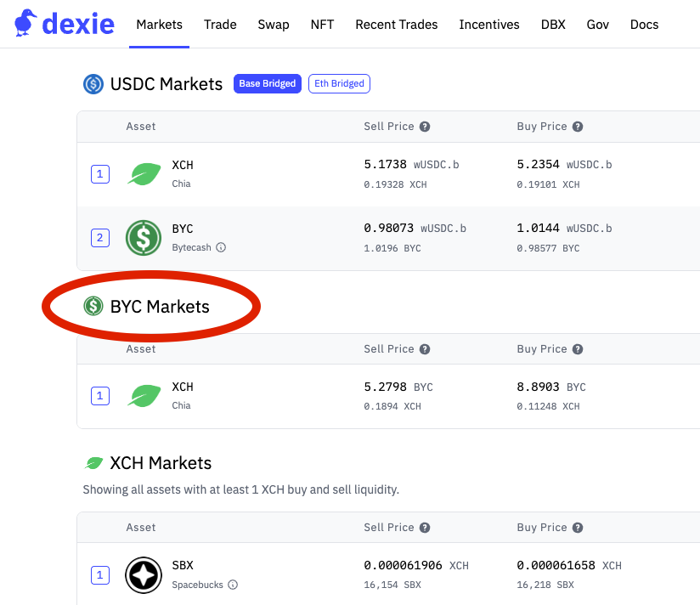700x605 pixels.
Task: Click sell price 5.1738 wUSDC.b
Action: pyautogui.click(x=411, y=164)
